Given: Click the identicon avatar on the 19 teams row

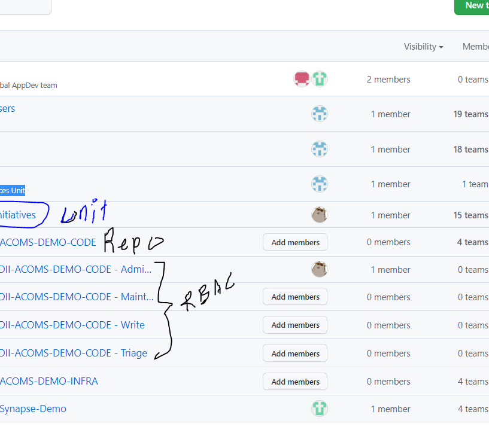Looking at the screenshot, I should coord(320,114).
